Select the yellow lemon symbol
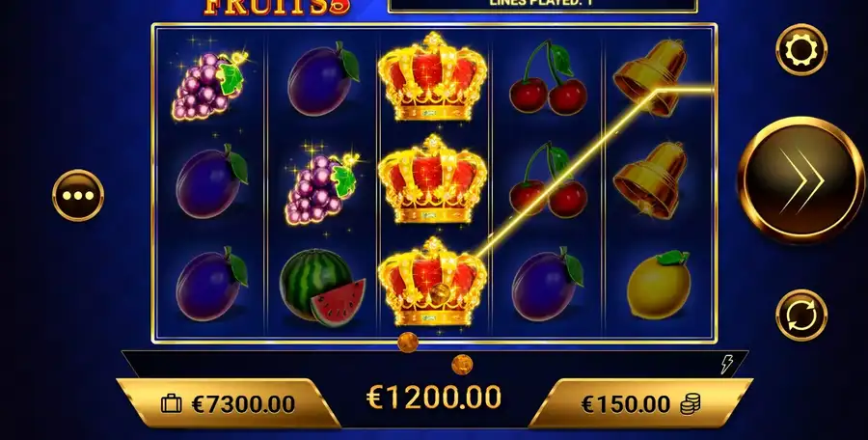 [x=658, y=285]
